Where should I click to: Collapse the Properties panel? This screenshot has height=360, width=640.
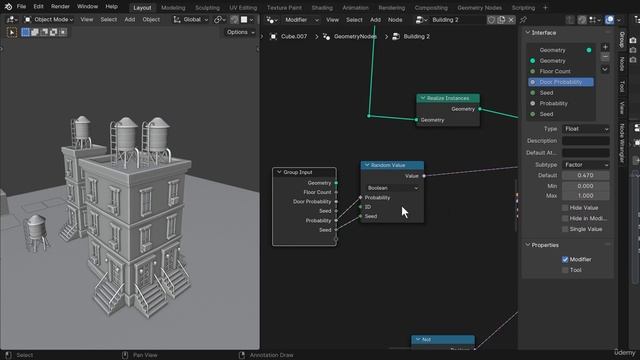(x=528, y=245)
